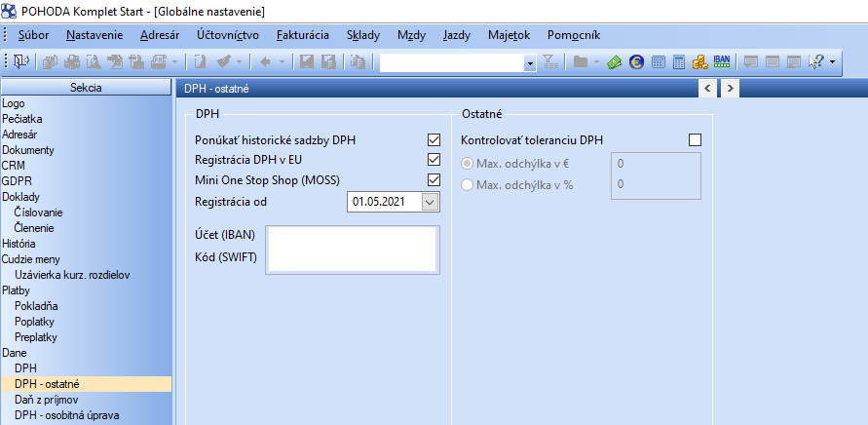This screenshot has width=868, height=425.
Task: Open the Fakturácia menu
Action: click(303, 35)
